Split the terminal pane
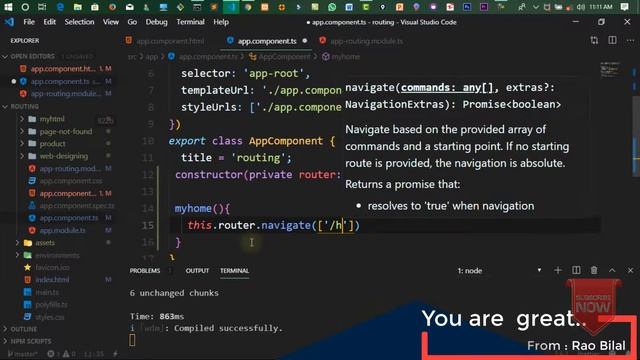The image size is (640, 360). (576, 270)
